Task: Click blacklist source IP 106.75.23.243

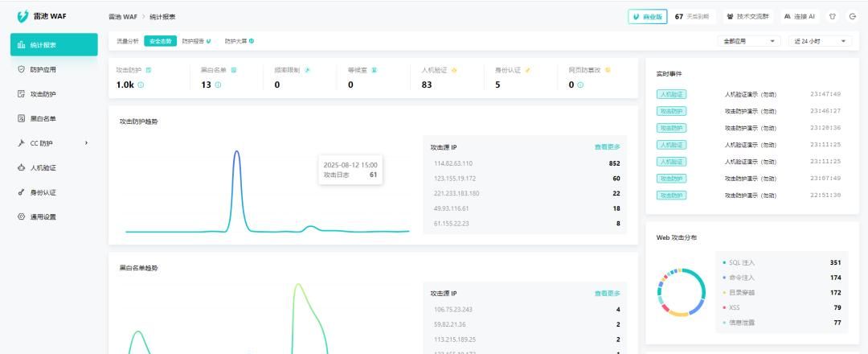Action: pos(453,310)
